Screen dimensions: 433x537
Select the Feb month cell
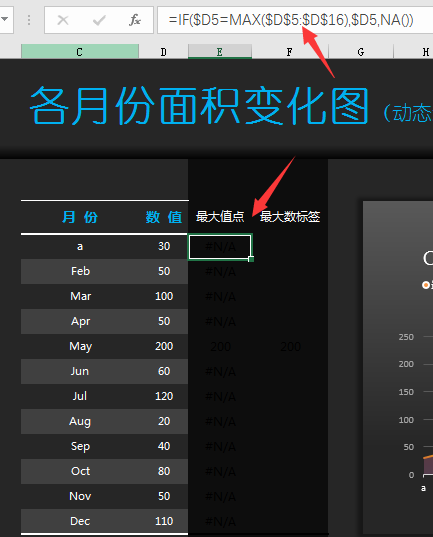80,271
